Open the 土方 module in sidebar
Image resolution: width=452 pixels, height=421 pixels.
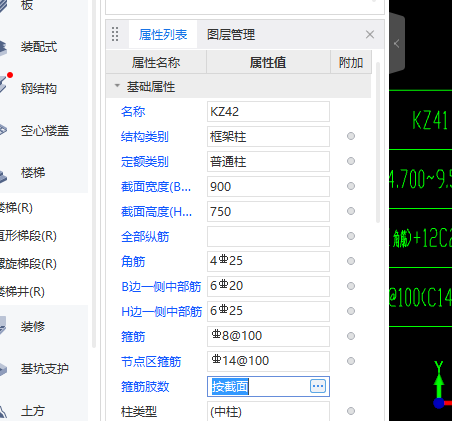point(33,411)
